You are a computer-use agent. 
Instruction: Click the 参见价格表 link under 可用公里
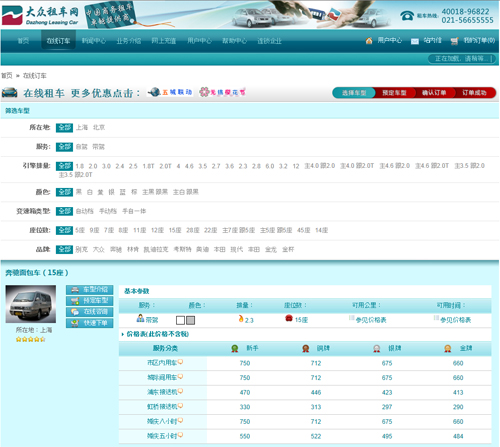pyautogui.click(x=371, y=320)
